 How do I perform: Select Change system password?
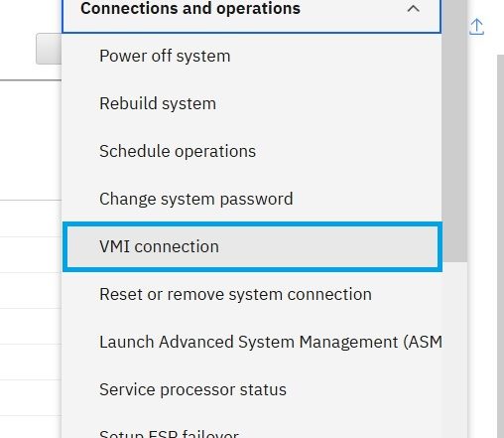pyautogui.click(x=251, y=199)
